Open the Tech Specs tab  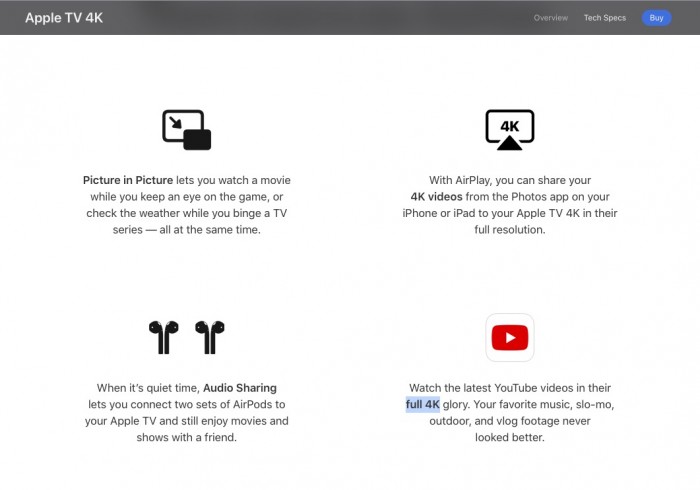[605, 18]
